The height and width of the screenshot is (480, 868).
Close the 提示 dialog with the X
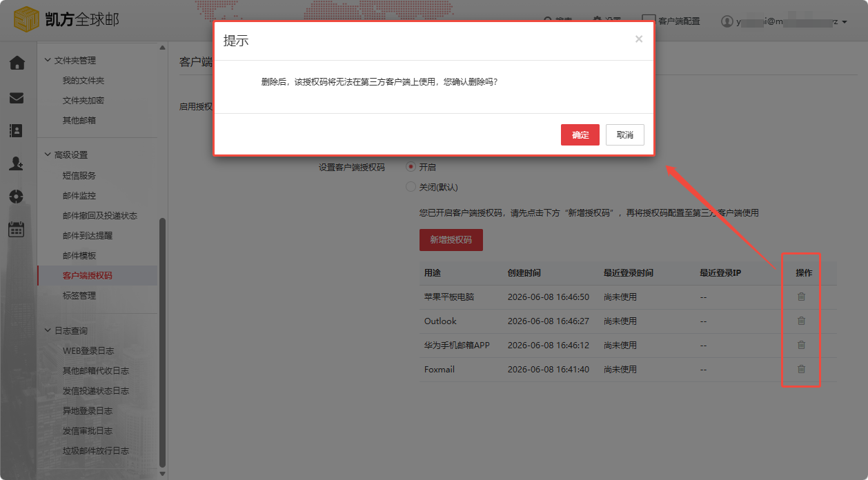point(639,39)
